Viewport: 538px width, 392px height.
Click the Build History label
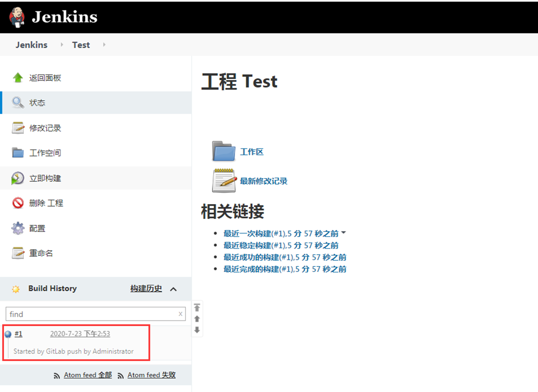coord(53,289)
